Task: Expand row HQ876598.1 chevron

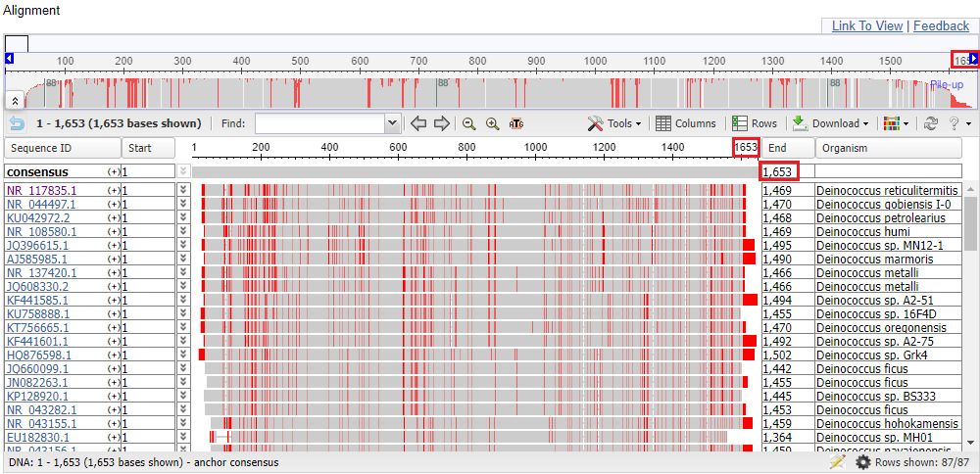Action: pos(183,355)
